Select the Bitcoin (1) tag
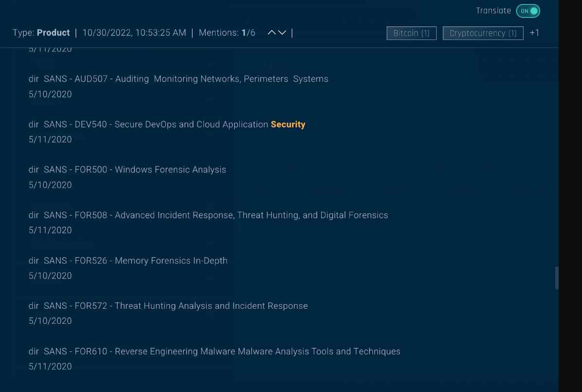 pos(411,33)
